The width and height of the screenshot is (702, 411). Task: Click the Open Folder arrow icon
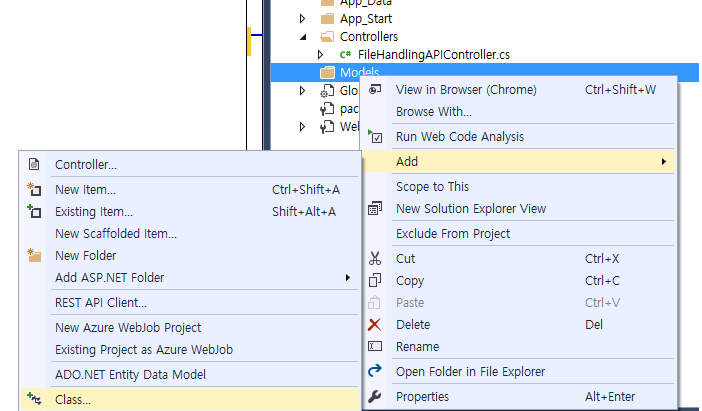click(375, 371)
